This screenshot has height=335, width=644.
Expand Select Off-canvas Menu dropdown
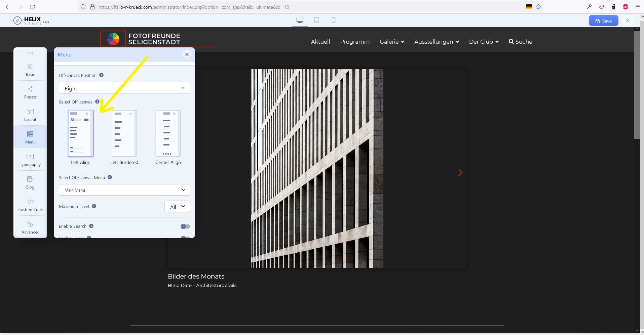point(124,190)
